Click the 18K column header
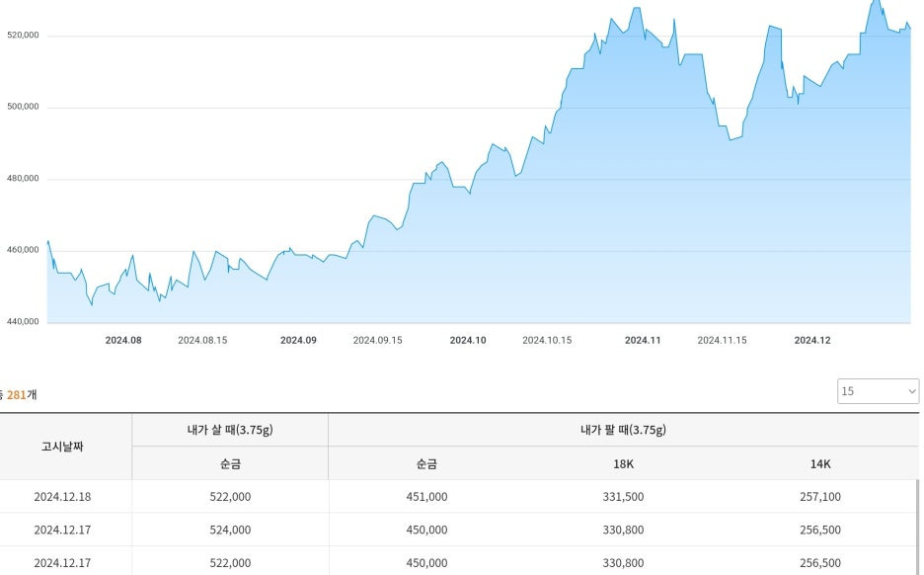The image size is (924, 575). click(x=624, y=463)
